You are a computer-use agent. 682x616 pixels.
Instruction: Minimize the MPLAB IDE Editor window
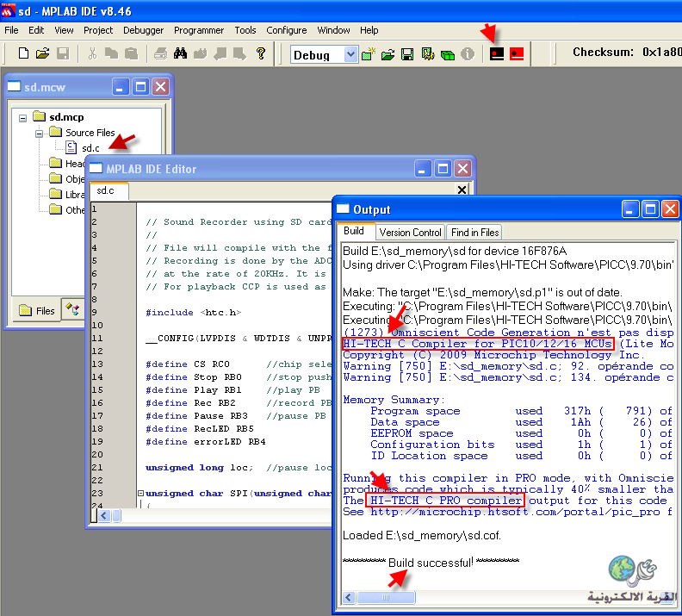click(x=422, y=169)
